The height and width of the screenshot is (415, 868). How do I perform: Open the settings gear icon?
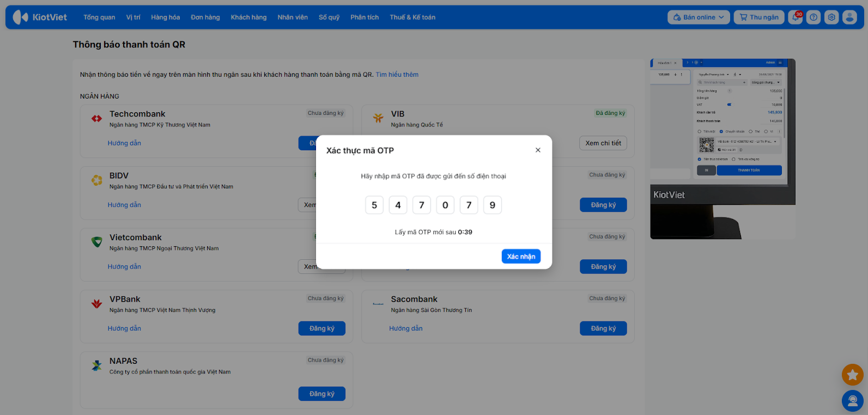(831, 17)
